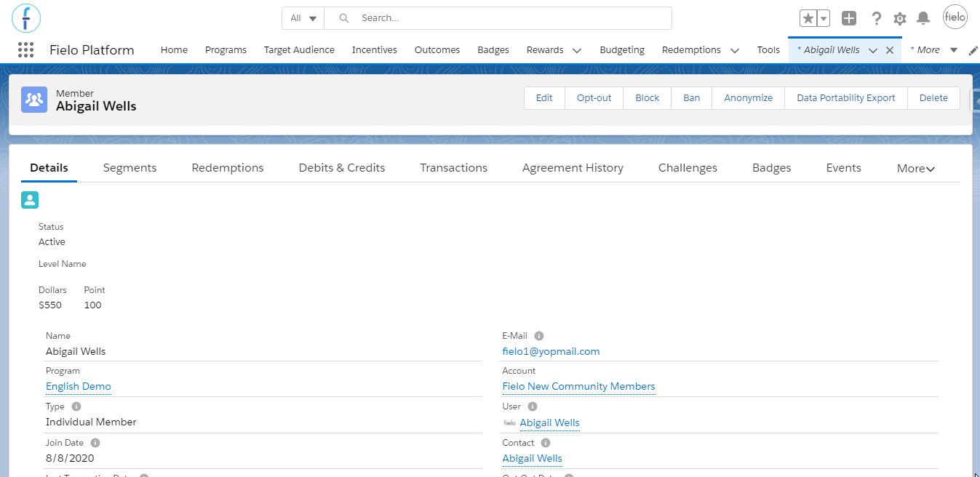The image size is (980, 477).
Task: Open the Programs nav item
Action: [x=226, y=50]
